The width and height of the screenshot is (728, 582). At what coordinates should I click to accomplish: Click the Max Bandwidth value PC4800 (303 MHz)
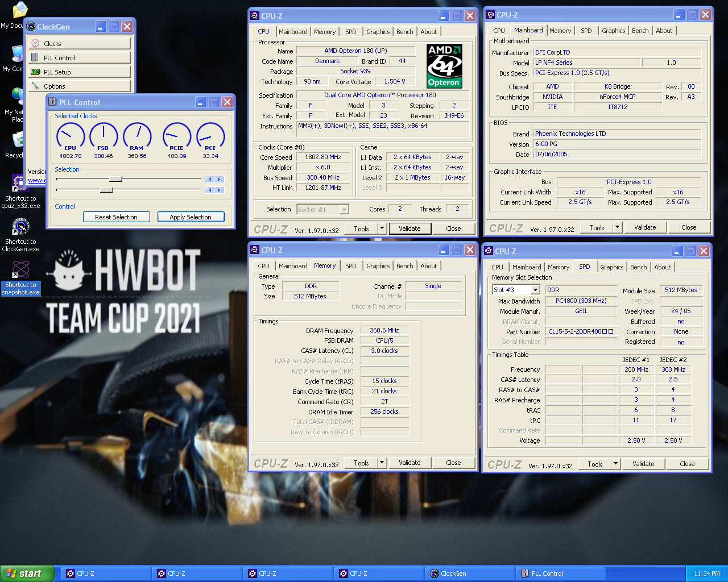tap(581, 301)
